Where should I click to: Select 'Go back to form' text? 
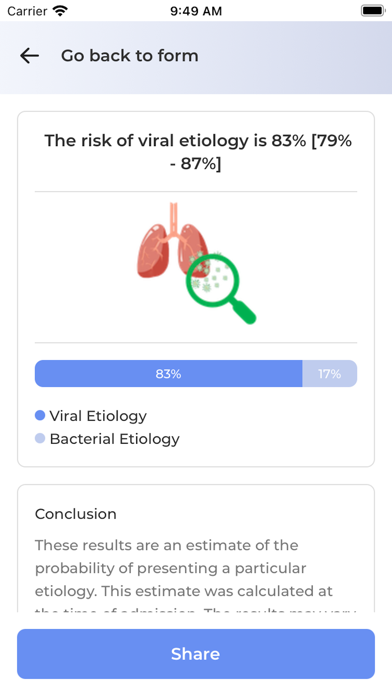point(130,56)
